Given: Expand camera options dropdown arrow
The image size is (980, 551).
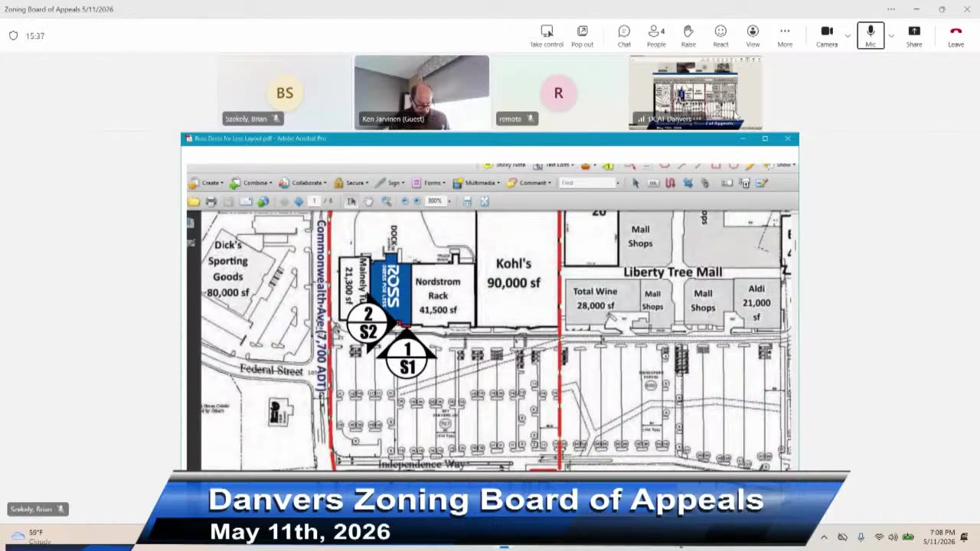Looking at the screenshot, I should (848, 36).
